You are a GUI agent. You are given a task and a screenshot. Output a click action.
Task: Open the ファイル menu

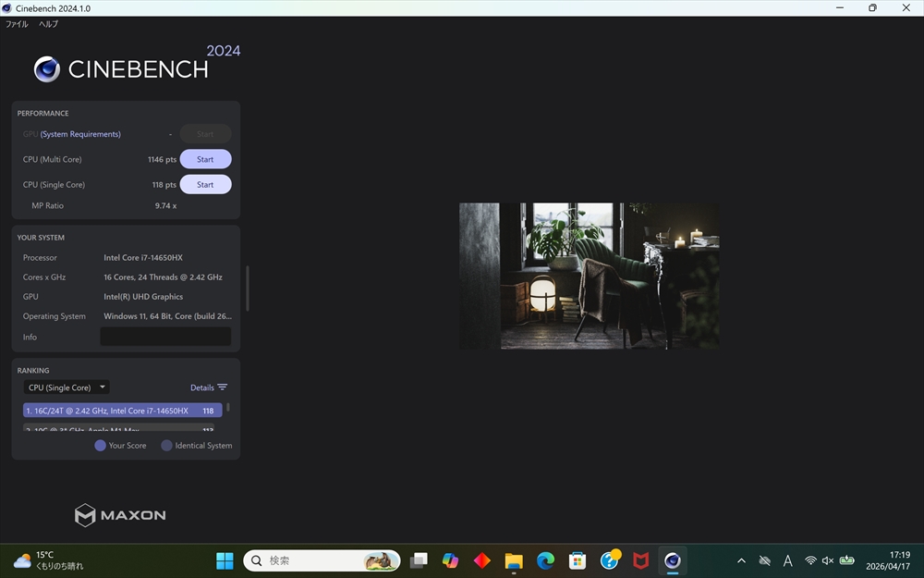coord(17,24)
